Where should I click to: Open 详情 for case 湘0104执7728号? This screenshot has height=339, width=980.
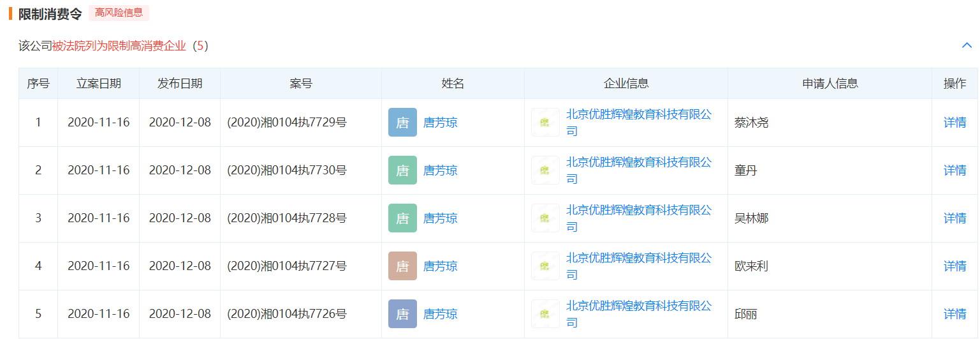[954, 218]
